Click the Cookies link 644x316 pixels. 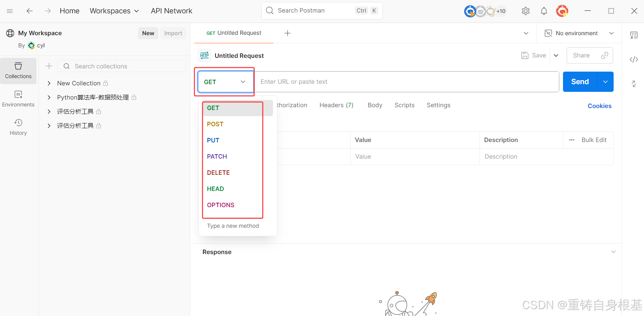[599, 106]
